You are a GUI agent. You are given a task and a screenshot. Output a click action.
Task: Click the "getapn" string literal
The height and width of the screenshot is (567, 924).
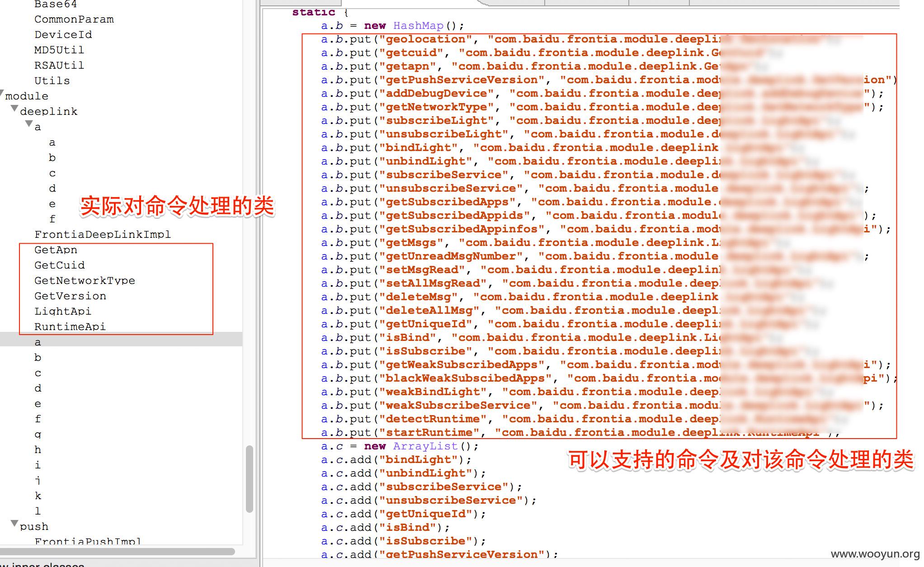tap(407, 66)
